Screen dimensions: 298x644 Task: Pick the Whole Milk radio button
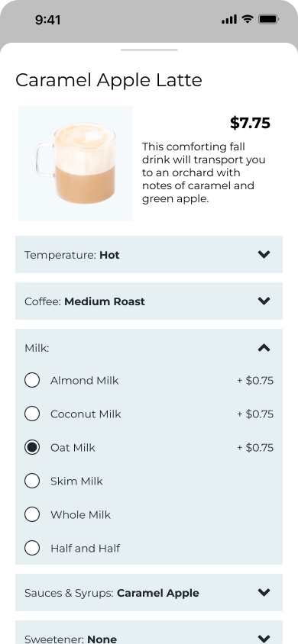click(32, 514)
